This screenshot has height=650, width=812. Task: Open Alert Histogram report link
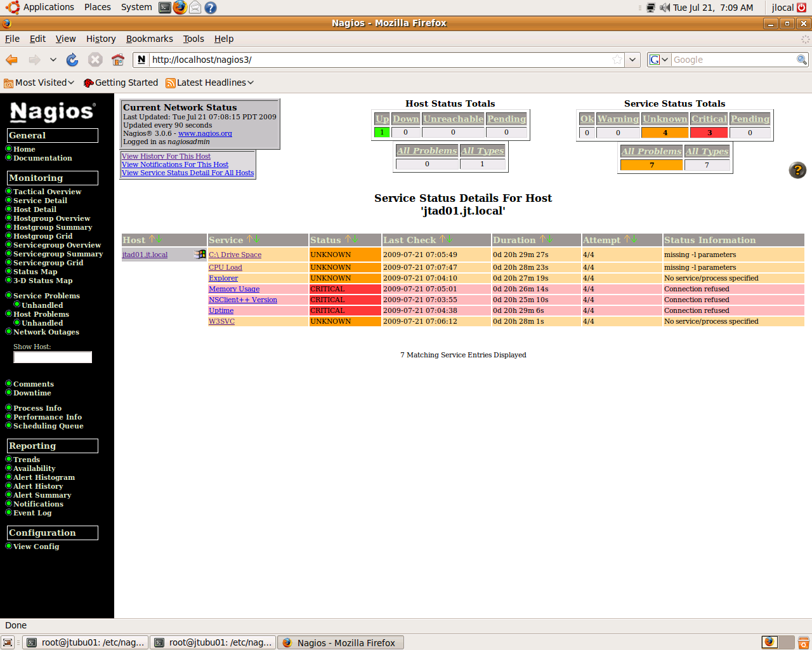(44, 477)
